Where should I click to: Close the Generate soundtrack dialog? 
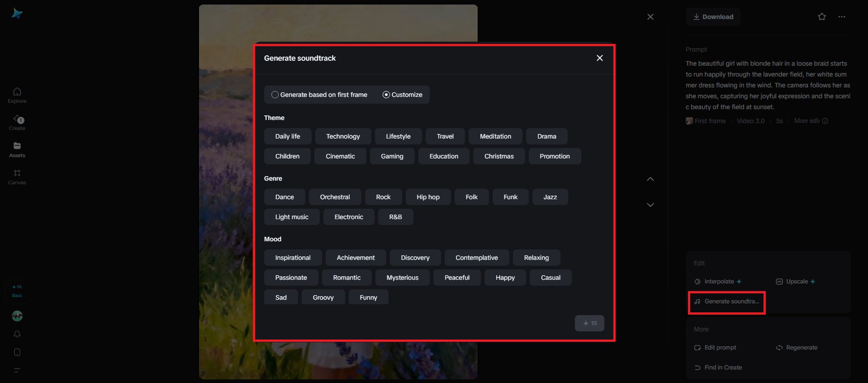[600, 58]
